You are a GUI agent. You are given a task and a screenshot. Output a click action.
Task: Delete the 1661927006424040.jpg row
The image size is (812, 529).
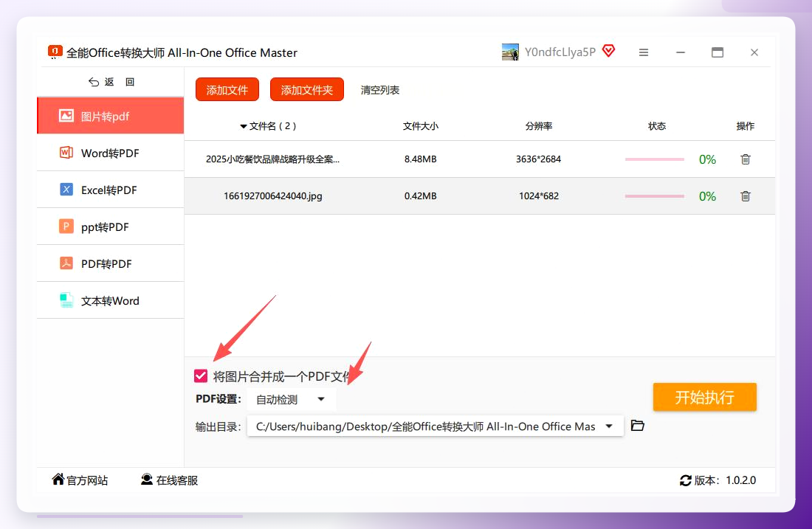click(746, 196)
